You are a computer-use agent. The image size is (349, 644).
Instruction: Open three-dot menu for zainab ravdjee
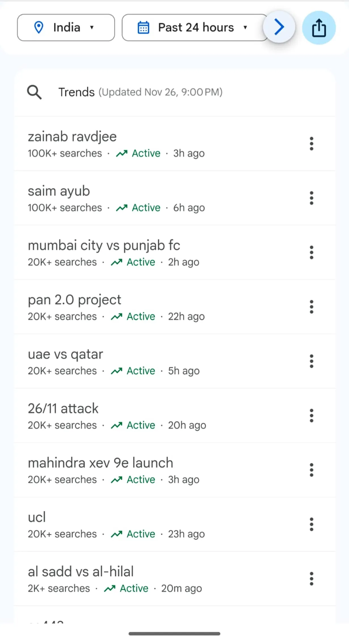(x=311, y=143)
